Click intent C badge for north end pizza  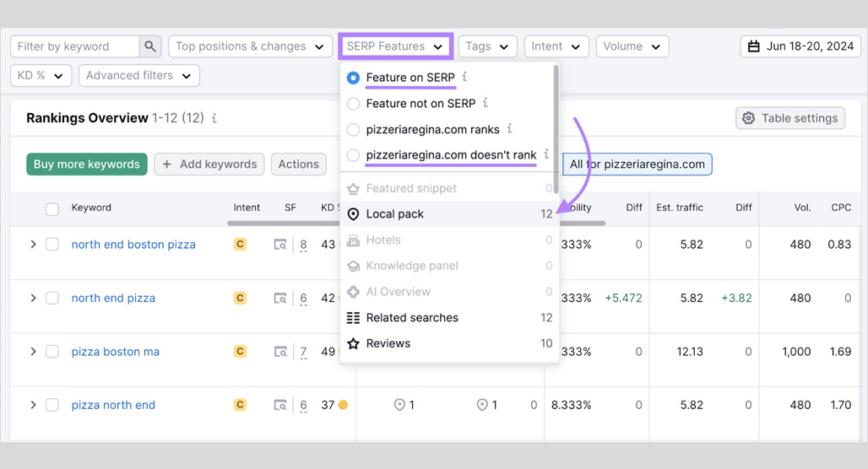240,298
